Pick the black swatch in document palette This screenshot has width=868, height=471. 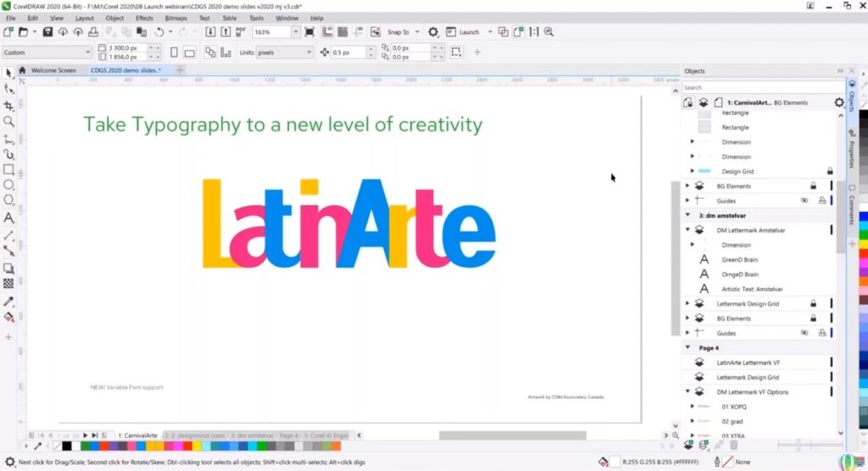67,446
